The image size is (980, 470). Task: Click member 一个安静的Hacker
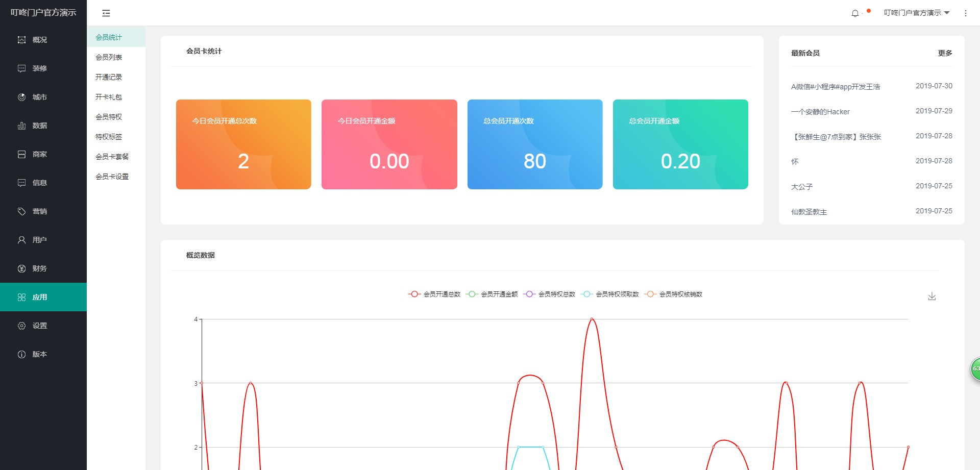point(820,112)
